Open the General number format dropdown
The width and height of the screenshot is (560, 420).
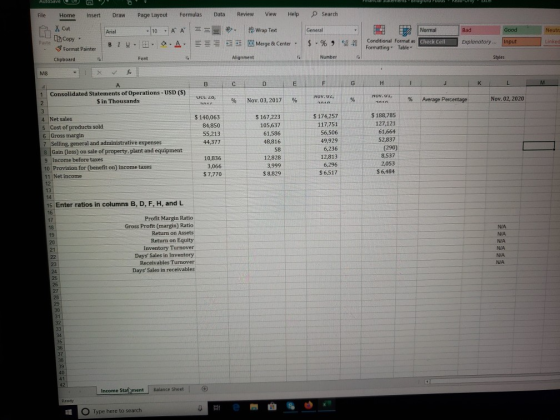coord(355,30)
